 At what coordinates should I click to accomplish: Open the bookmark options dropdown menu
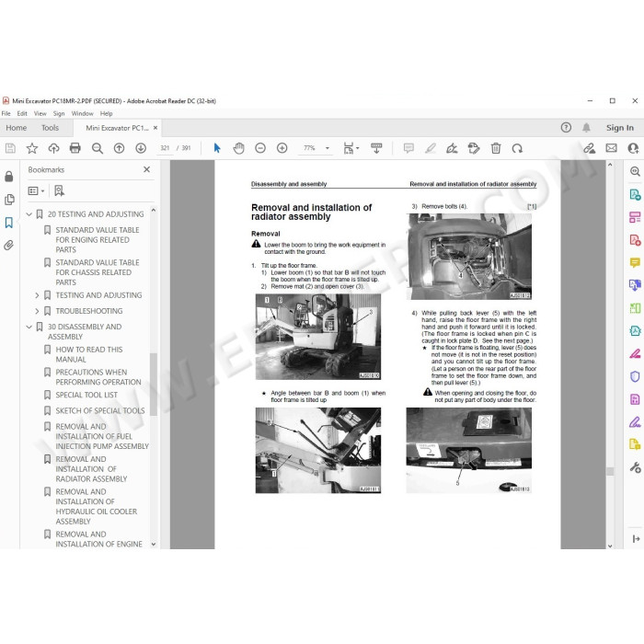pos(36,190)
